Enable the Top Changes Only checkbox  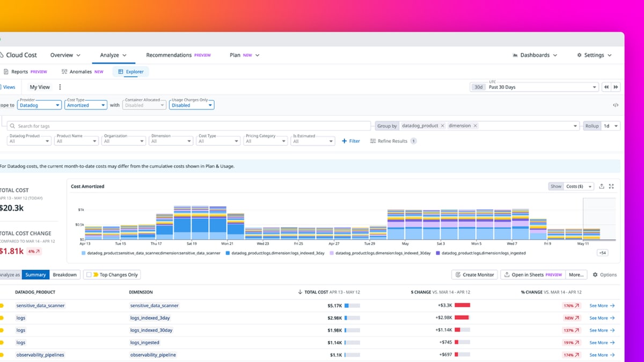point(89,275)
